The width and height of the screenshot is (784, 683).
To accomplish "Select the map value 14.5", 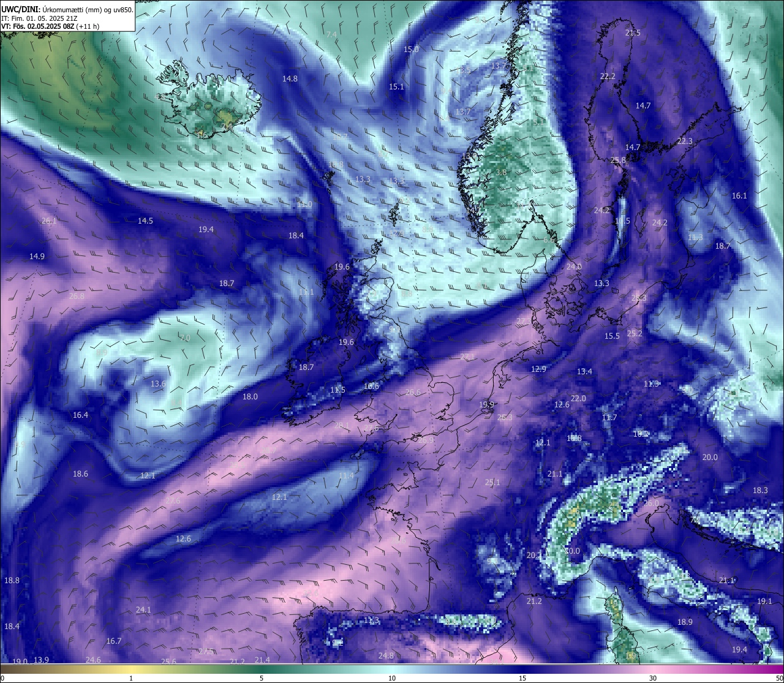I will [x=145, y=221].
